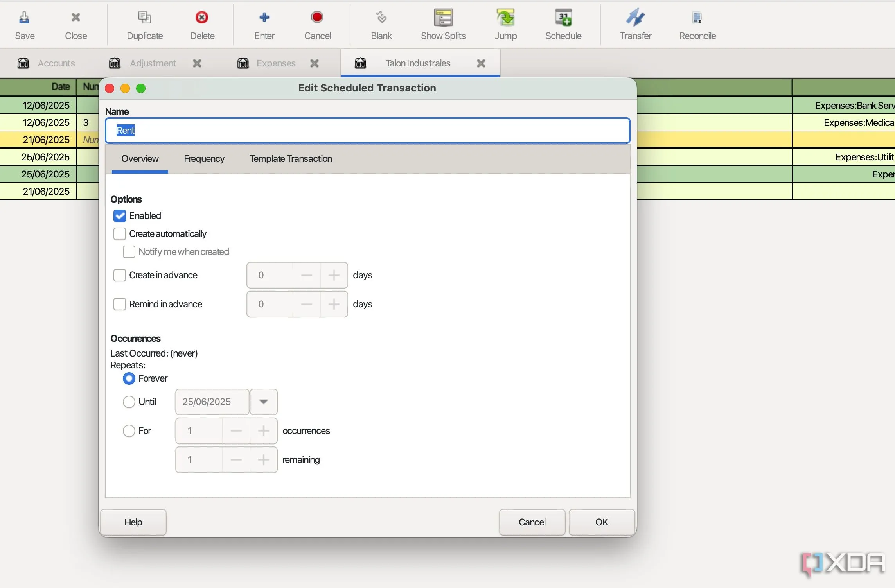Viewport: 895px width, 588px height.
Task: Click the Transfer toolbar icon
Action: pos(635,18)
